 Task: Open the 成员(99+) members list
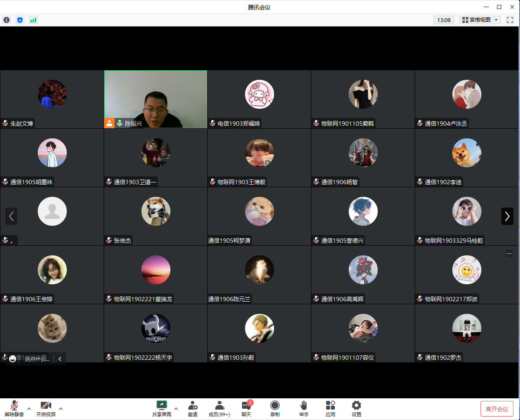(x=219, y=408)
